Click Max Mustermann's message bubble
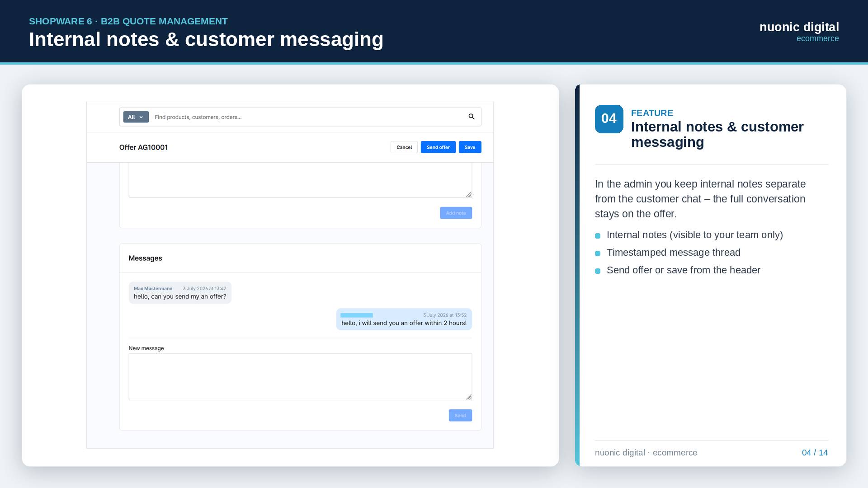The height and width of the screenshot is (488, 868). [x=180, y=293]
